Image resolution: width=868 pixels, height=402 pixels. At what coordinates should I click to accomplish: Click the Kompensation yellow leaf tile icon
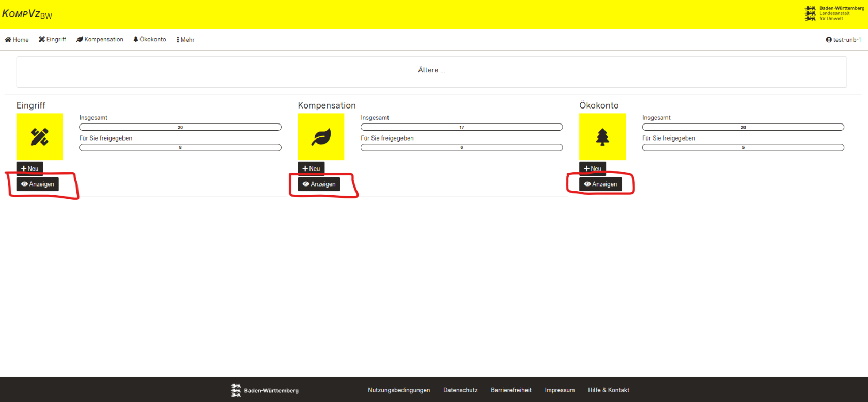pyautogui.click(x=321, y=137)
